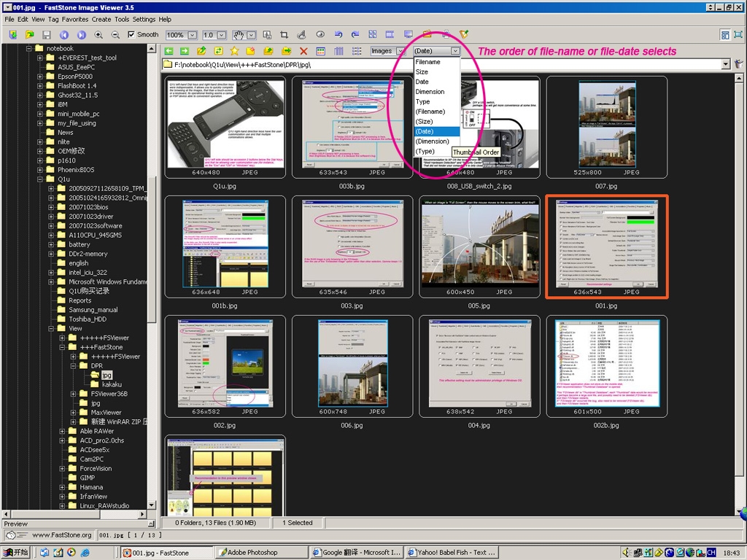Click the Save (floppy disk) toolbar icon
This screenshot has width=747, height=560.
47,34
